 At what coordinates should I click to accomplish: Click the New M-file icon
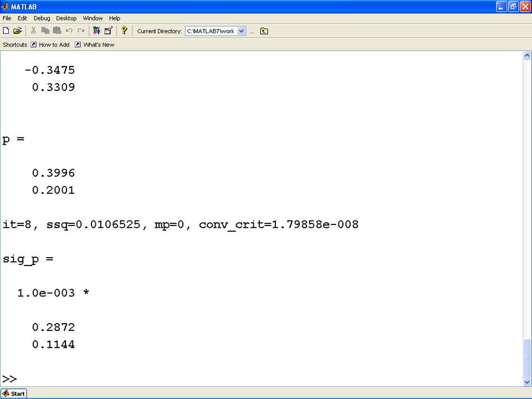(6, 31)
